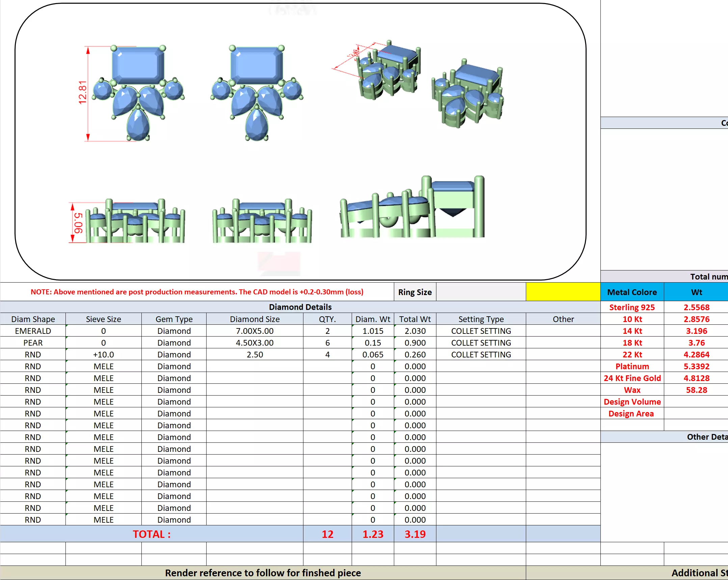
Task: Click the empty Ring Size value cell
Action: pos(481,292)
